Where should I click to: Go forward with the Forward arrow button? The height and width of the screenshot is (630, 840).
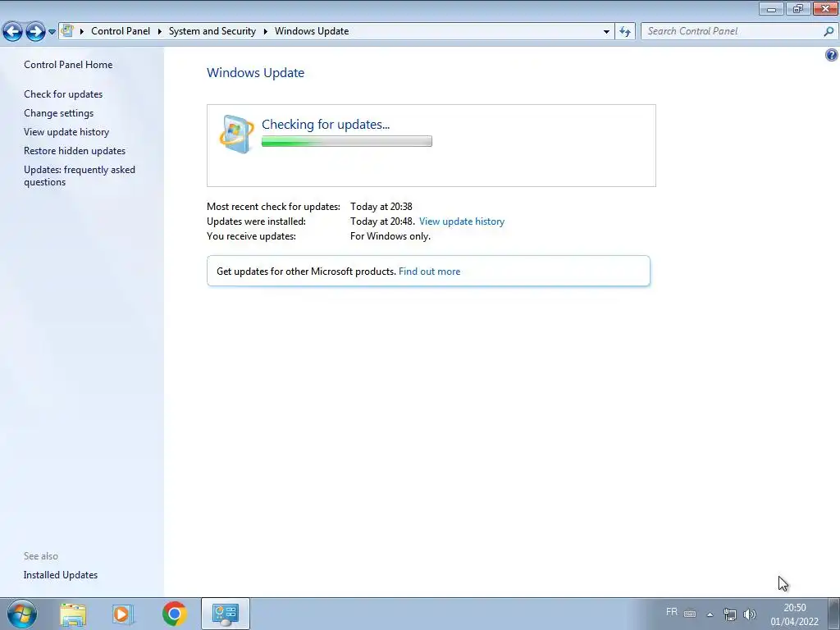pyautogui.click(x=35, y=32)
